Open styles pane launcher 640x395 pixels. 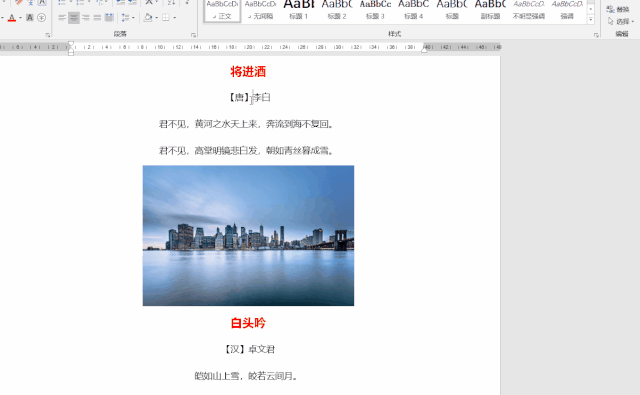[x=596, y=36]
